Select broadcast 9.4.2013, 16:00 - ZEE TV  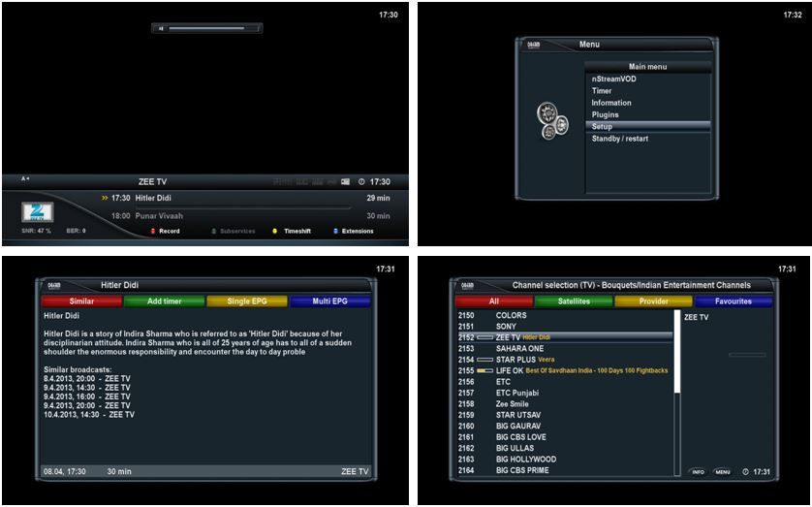click(87, 396)
